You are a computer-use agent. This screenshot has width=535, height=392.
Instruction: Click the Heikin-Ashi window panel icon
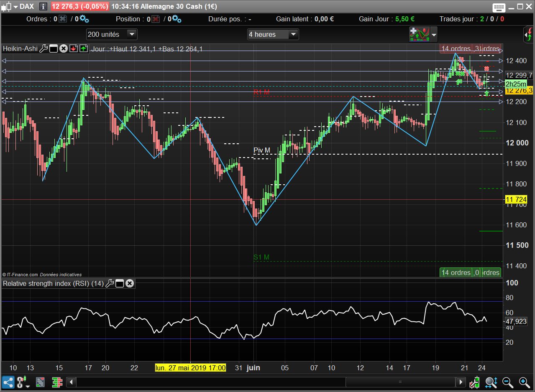click(x=54, y=48)
